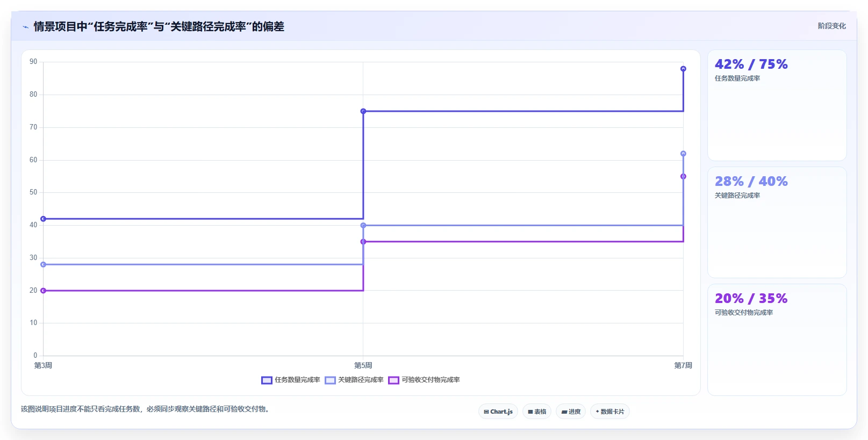The image size is (868, 440).
Task: Toggle 关键路径完成率 series in chart legend
Action: (354, 380)
